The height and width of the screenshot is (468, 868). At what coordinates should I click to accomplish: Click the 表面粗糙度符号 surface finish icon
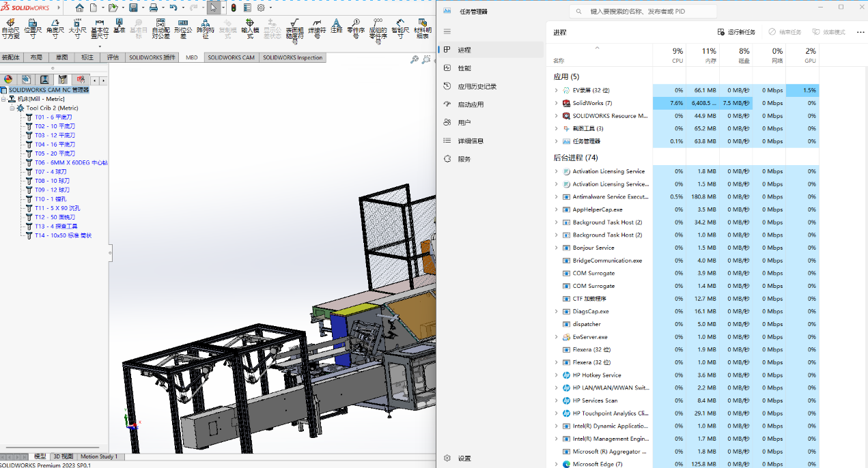coord(294,23)
